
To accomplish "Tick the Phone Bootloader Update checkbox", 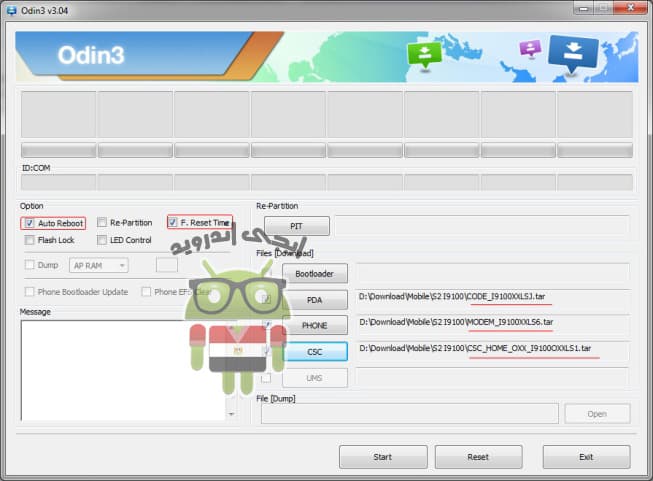I will [29, 292].
